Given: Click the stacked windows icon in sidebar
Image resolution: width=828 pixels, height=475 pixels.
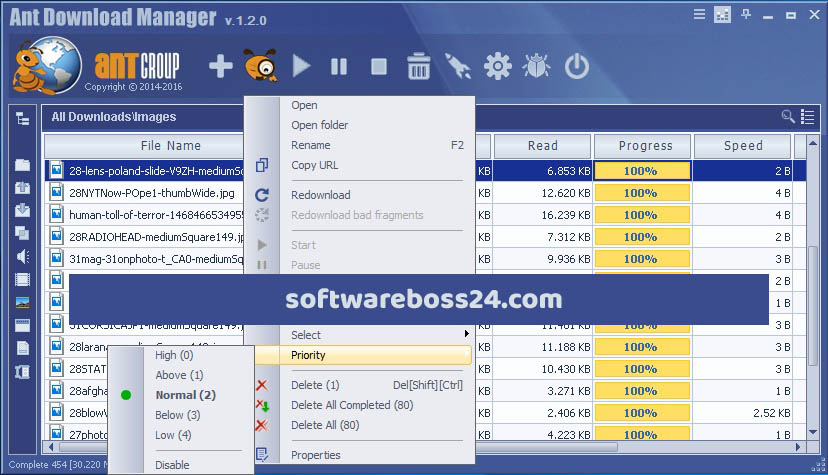Looking at the screenshot, I should (22, 233).
